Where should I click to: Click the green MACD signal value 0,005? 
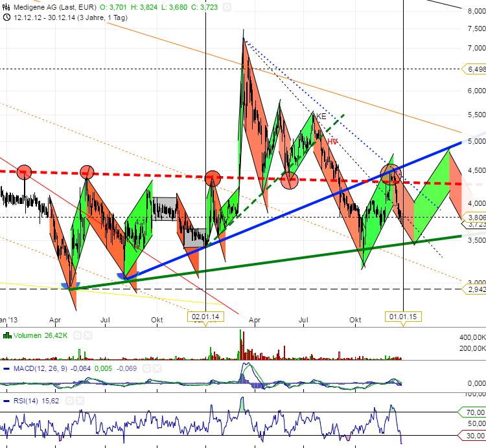pos(104,368)
